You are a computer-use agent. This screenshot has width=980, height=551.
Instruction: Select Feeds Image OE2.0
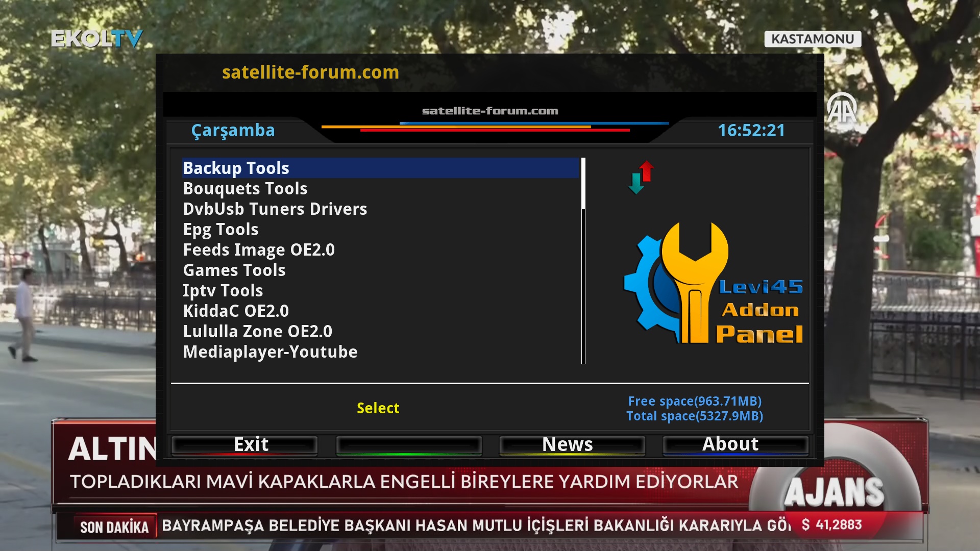[380, 249]
